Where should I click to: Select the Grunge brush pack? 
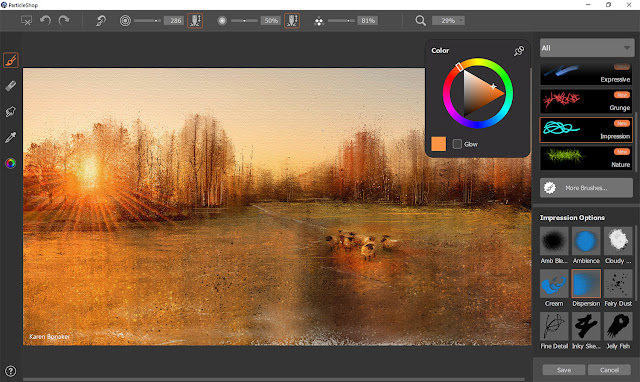click(x=586, y=101)
